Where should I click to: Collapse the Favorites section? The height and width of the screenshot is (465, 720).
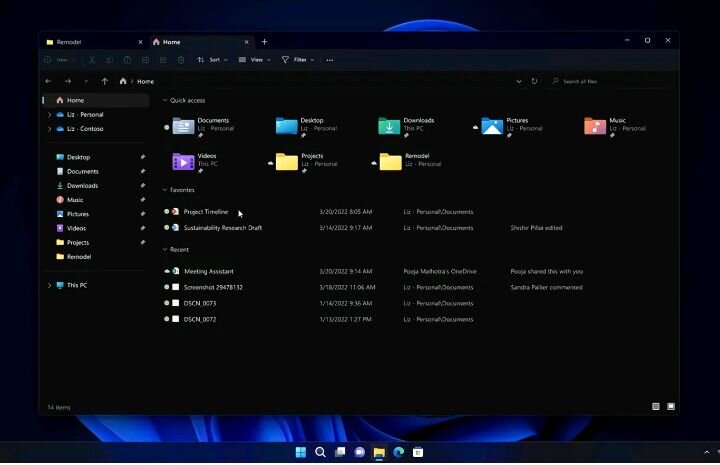(x=165, y=190)
